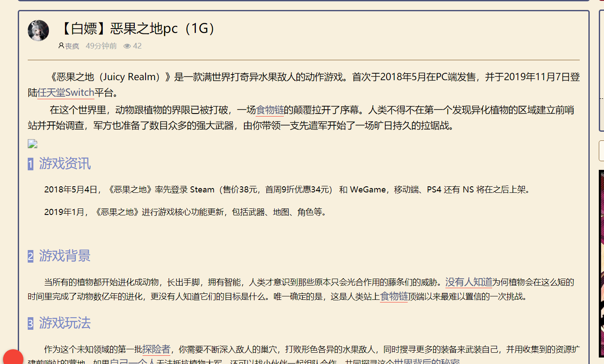Open author 丧疯's profile link
Screen dimensions: 604x364
72,46
